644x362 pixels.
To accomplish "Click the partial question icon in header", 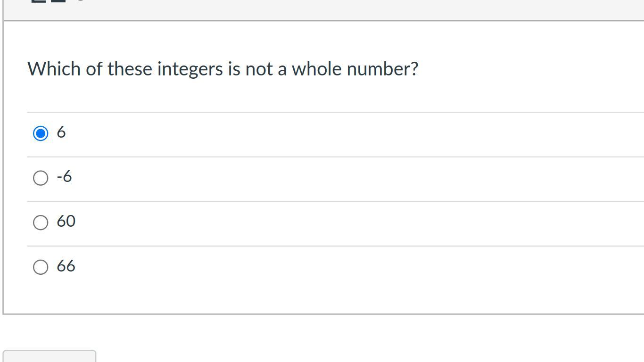I will click(49, 1).
